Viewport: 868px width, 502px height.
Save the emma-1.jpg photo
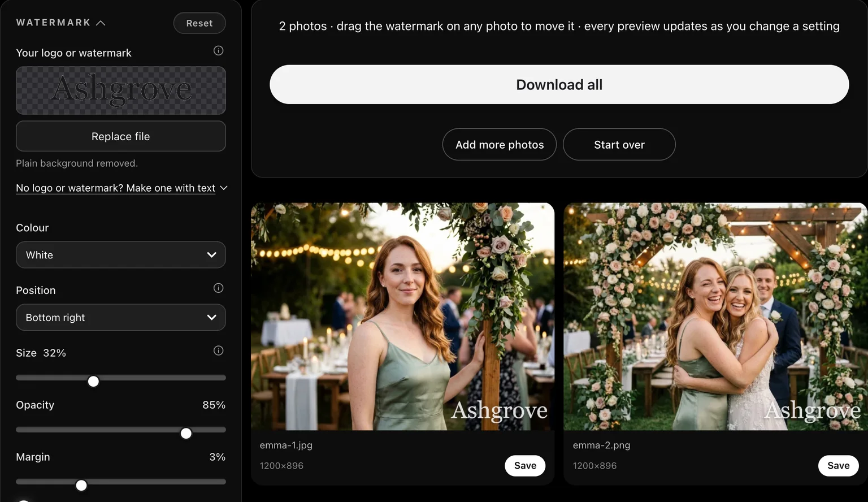coord(525,466)
